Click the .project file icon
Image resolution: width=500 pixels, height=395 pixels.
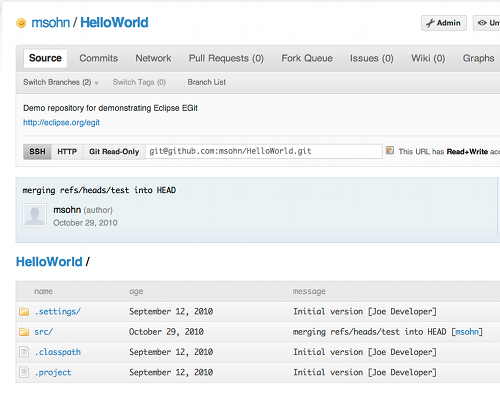pyautogui.click(x=24, y=372)
